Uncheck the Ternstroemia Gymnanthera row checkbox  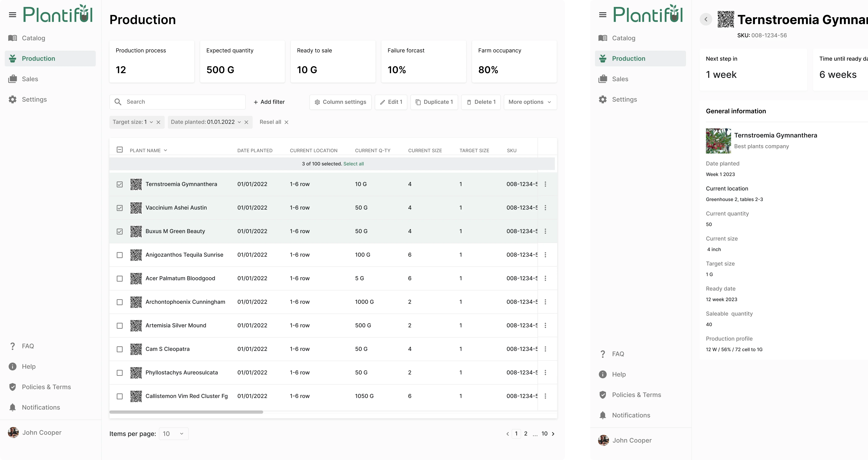(x=120, y=184)
